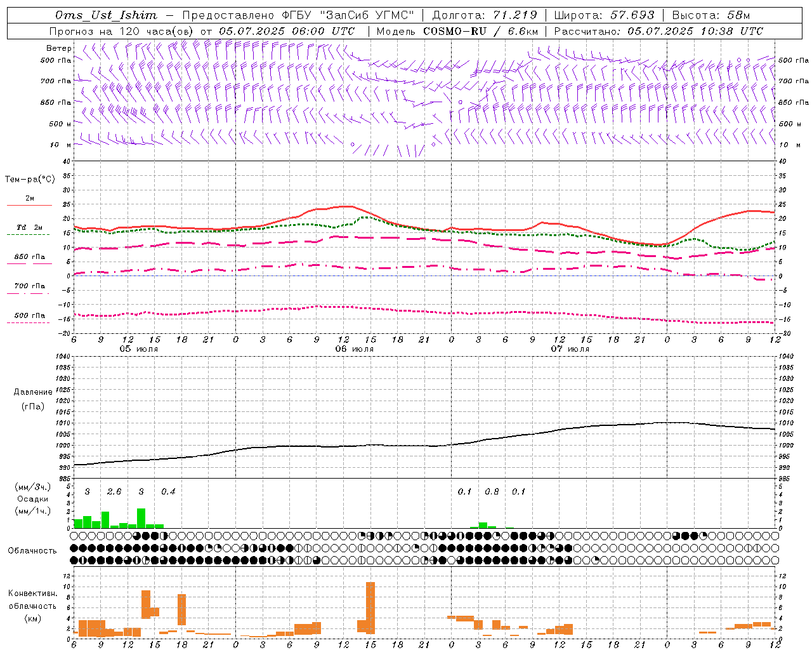Click "Тем-ра(°C)" temperature axis label
The image size is (812, 650).
(x=30, y=180)
